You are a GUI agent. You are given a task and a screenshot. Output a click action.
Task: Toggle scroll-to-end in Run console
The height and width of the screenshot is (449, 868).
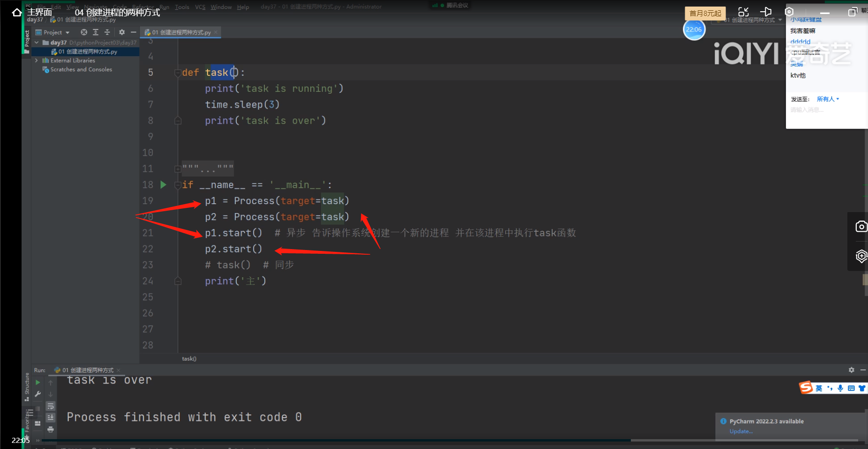coord(51,417)
